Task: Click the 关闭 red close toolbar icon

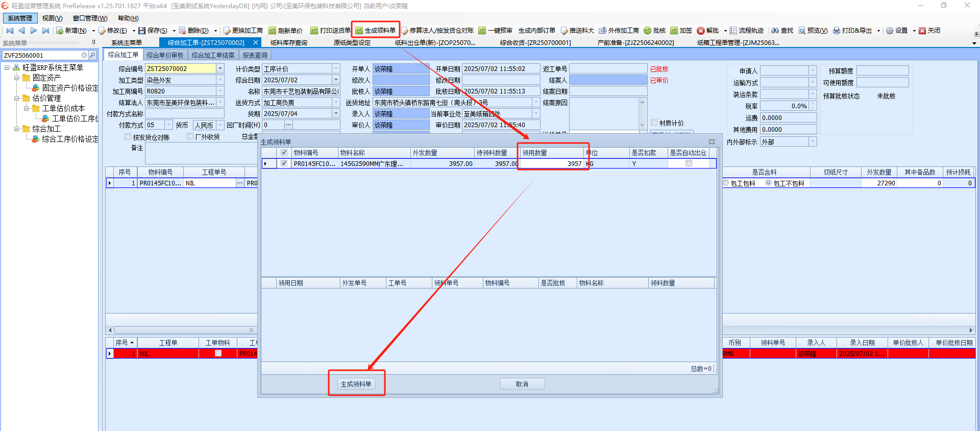Action: click(x=922, y=31)
